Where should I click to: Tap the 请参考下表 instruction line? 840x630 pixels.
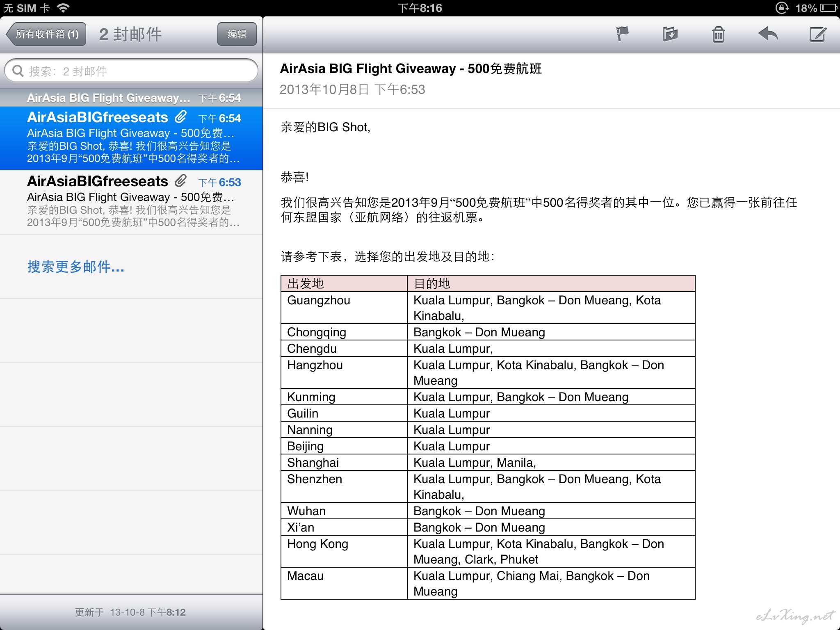coord(388,257)
